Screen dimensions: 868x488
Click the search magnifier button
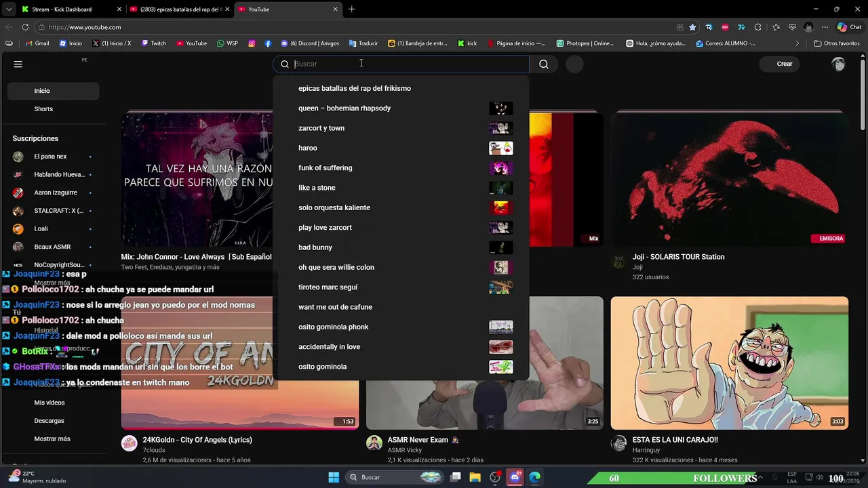544,64
